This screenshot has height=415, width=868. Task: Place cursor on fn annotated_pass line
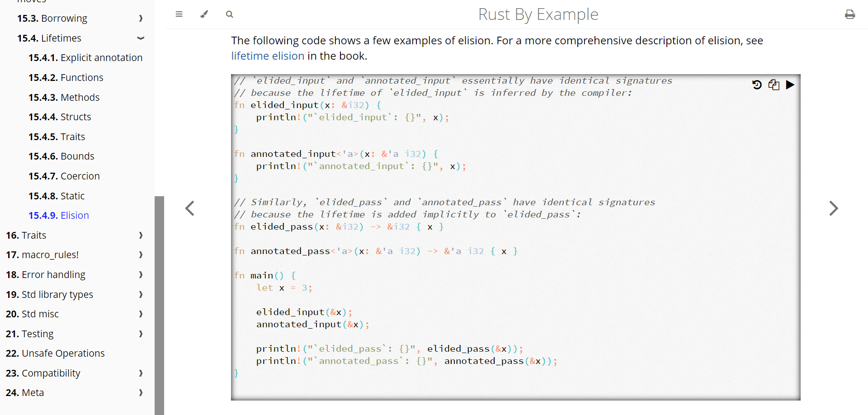tap(376, 251)
